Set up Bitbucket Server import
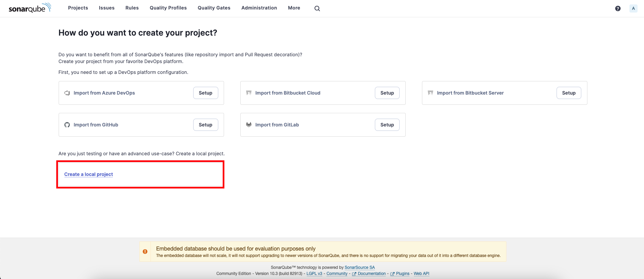The width and height of the screenshot is (644, 279). [569, 93]
